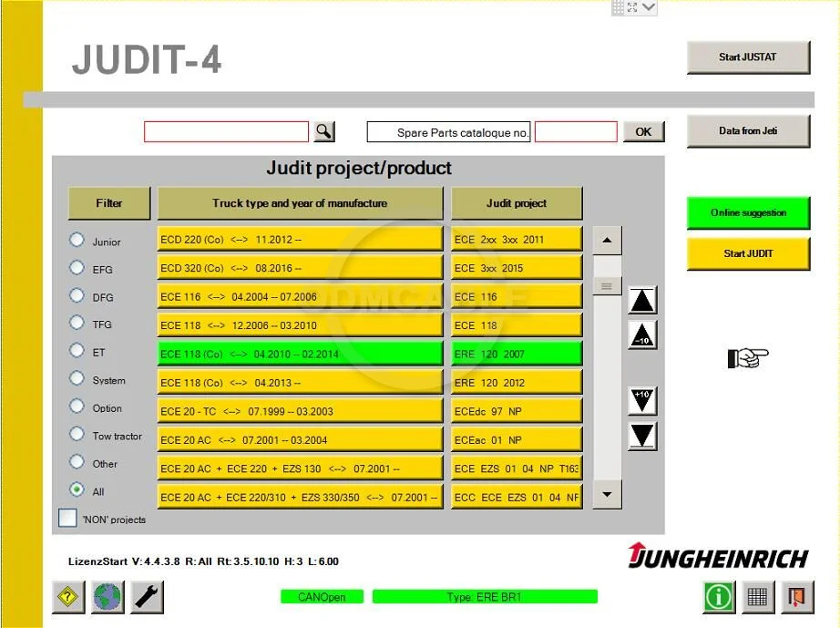Image resolution: width=840 pixels, height=628 pixels.
Task: Click the Start JUSTAT button
Action: click(x=748, y=57)
